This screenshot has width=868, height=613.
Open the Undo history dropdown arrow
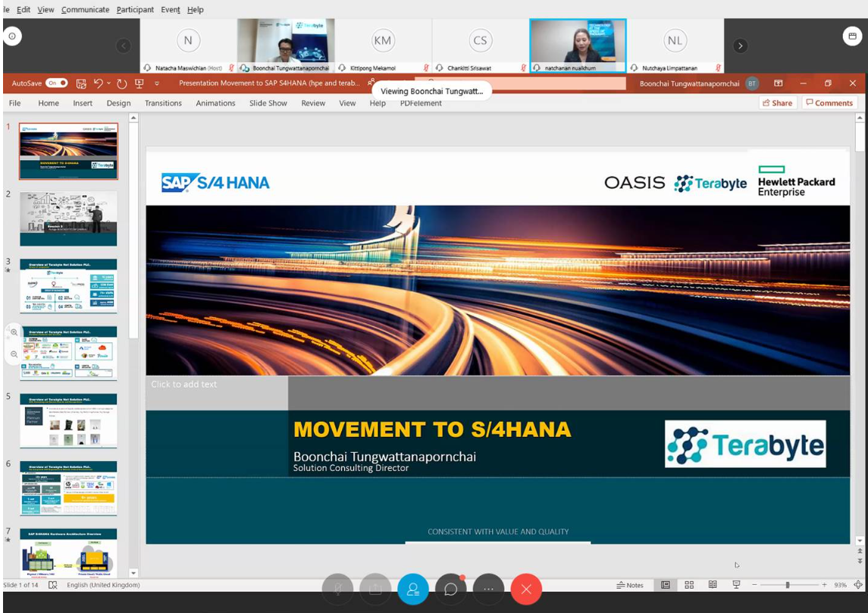(108, 83)
